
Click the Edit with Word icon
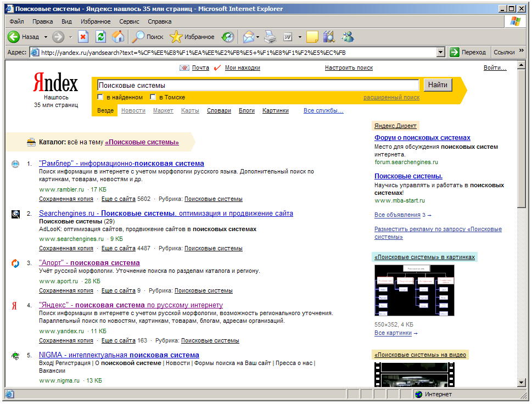288,37
